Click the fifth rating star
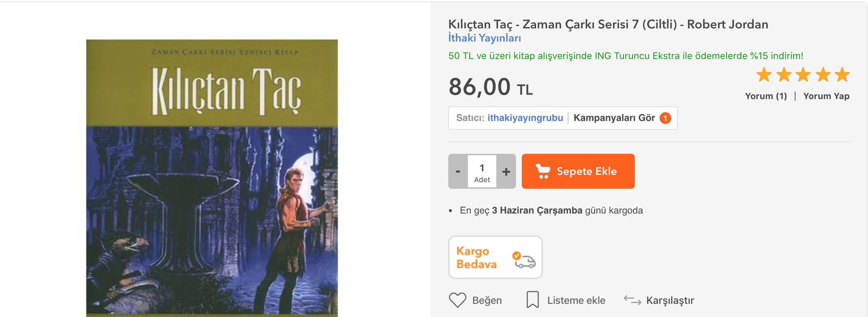The height and width of the screenshot is (317, 868). click(x=842, y=75)
